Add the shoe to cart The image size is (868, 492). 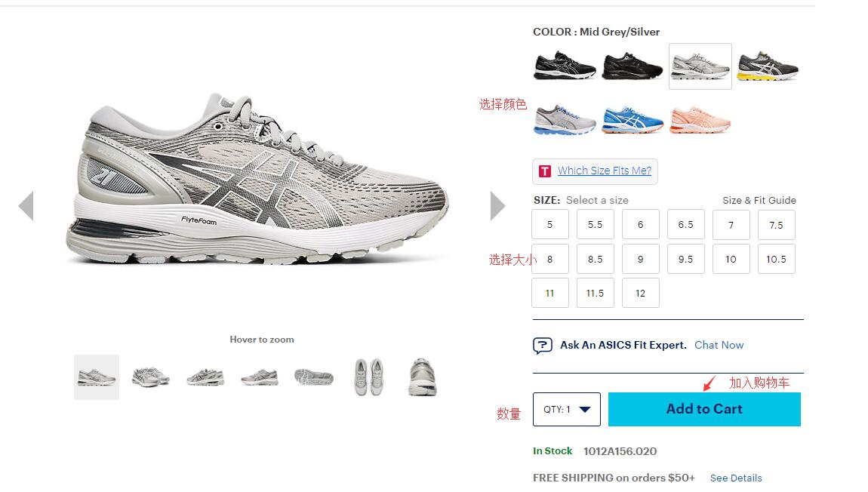pyautogui.click(x=704, y=410)
